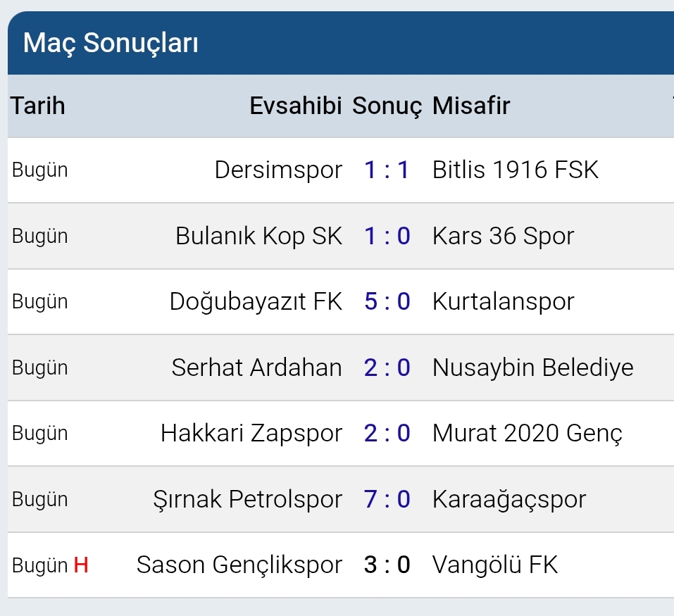Open the Sason Gençlikspor team page
The width and height of the screenshot is (674, 616).
click(239, 565)
